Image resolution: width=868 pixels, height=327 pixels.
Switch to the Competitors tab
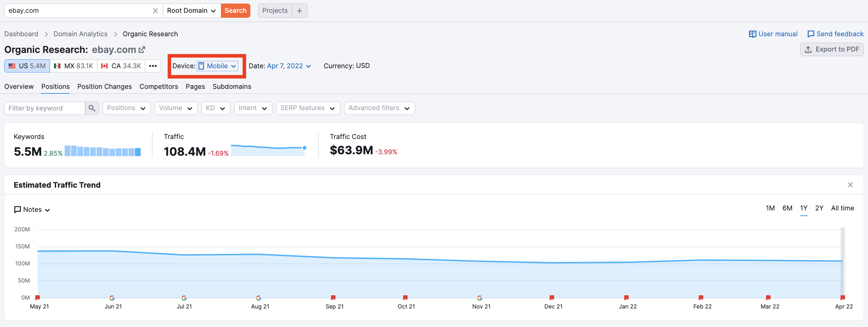(159, 87)
